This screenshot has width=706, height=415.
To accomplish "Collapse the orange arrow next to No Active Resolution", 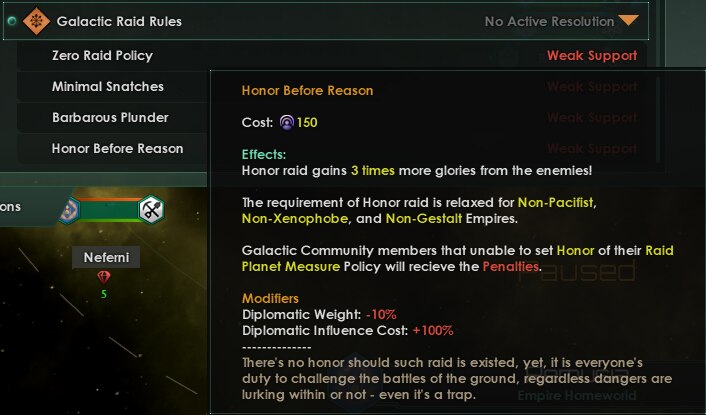I will pyautogui.click(x=628, y=20).
